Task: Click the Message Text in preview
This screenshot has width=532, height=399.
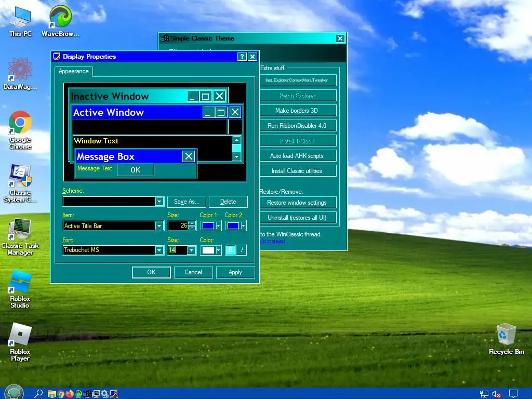Action: (x=95, y=168)
